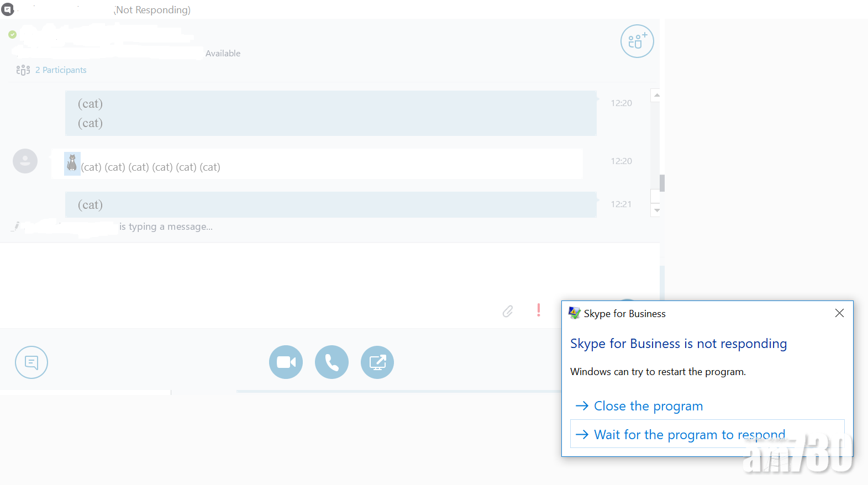
Task: Click the invite more people icon
Action: click(x=637, y=41)
